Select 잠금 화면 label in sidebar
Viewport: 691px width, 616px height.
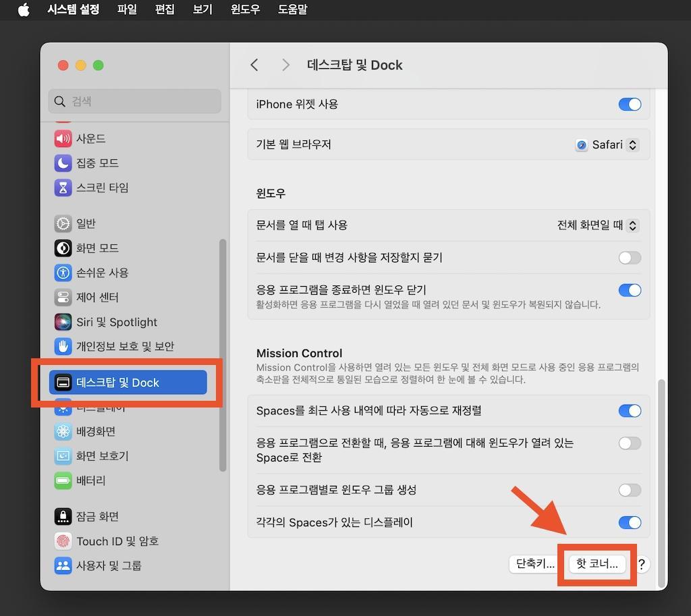click(97, 516)
